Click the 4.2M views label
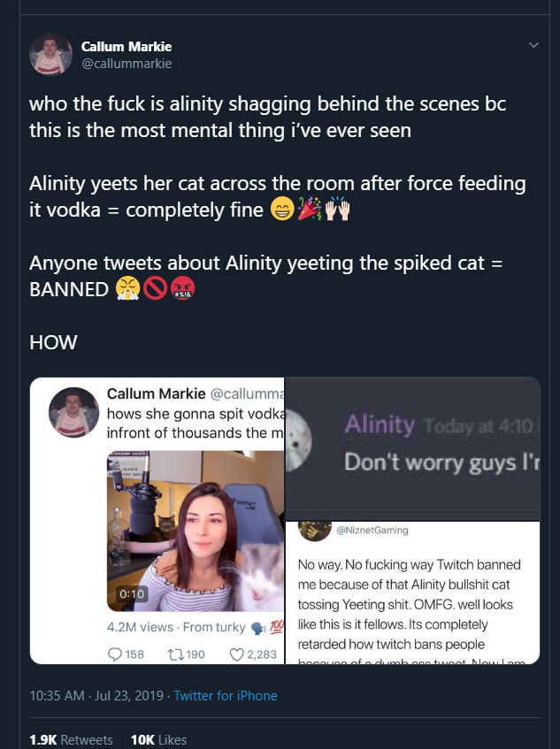560x749 pixels. coord(140,627)
